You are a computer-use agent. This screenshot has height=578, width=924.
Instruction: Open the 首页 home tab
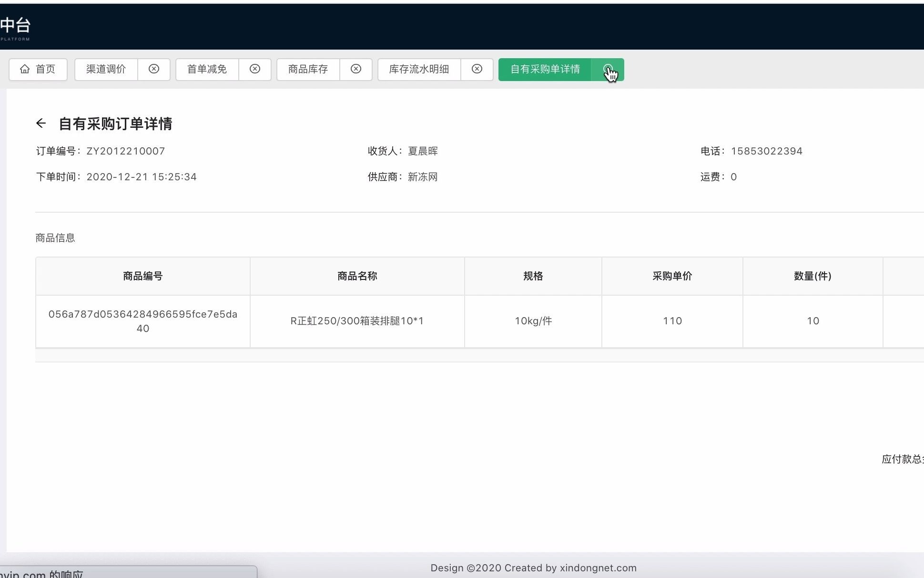click(x=38, y=70)
